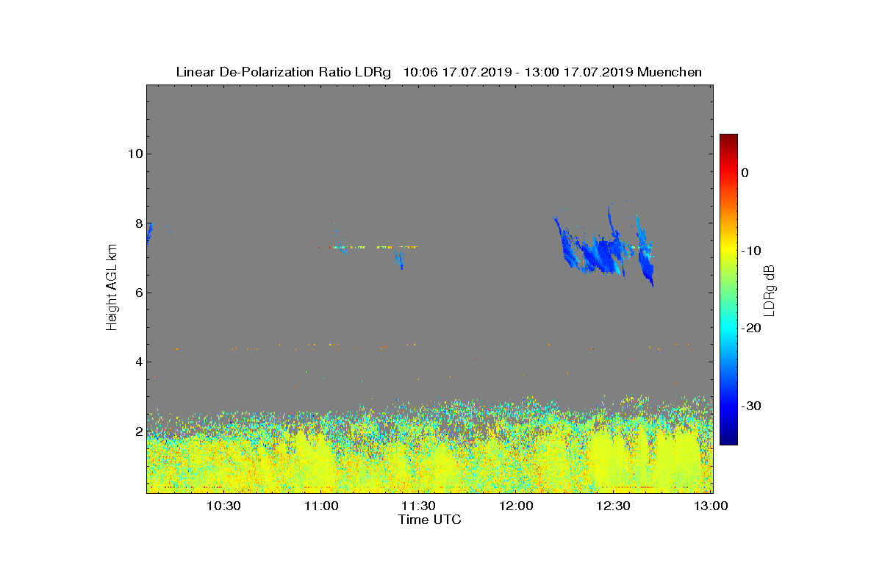This screenshot has width=882, height=588.
Task: Click the 'Height AGL km' axis label
Action: (112, 288)
